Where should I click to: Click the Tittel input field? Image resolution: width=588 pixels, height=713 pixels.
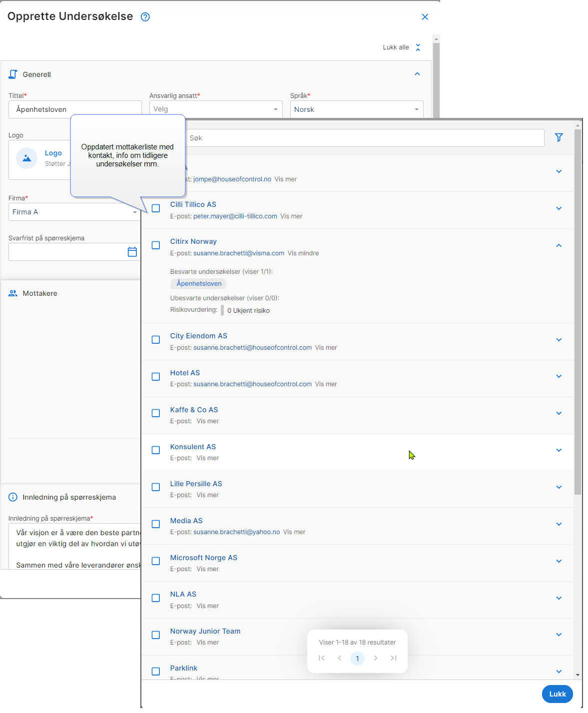(x=75, y=109)
